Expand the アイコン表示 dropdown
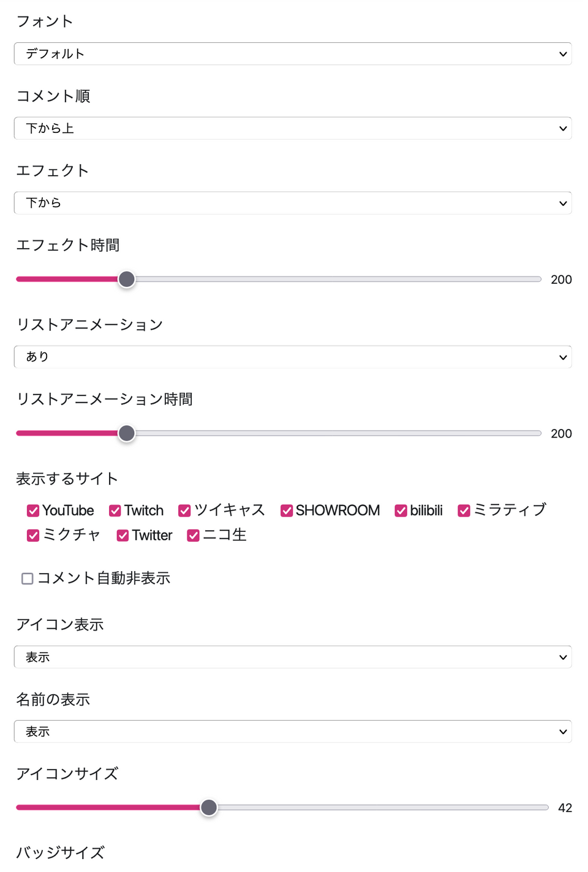The image size is (588, 872). tap(292, 657)
